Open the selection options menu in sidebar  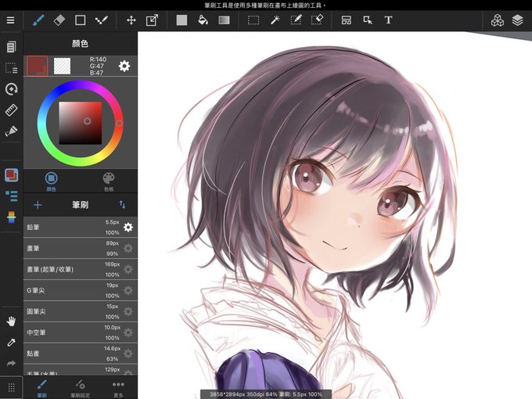click(11, 68)
